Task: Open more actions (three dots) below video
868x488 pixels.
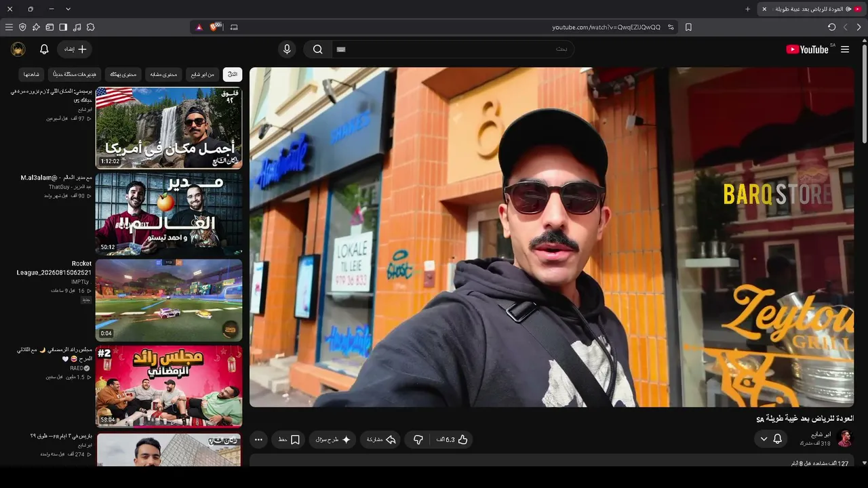Action: [x=258, y=440]
